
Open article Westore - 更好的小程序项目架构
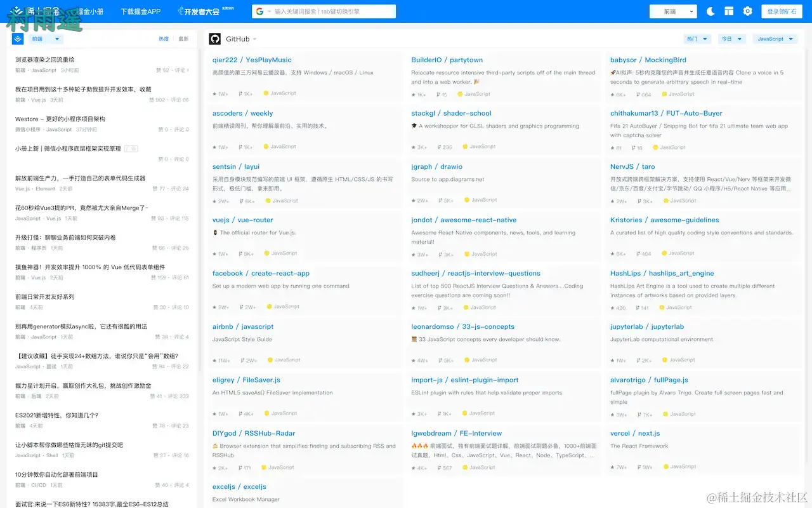point(60,119)
